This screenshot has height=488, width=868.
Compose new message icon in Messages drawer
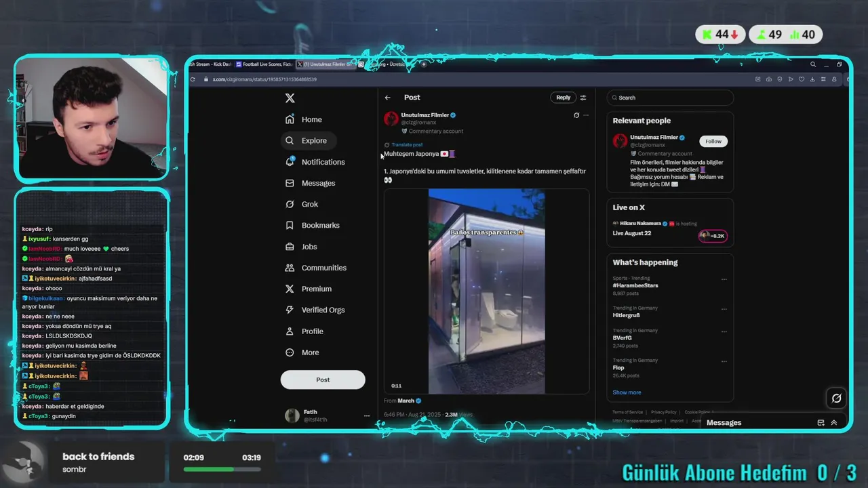point(821,422)
